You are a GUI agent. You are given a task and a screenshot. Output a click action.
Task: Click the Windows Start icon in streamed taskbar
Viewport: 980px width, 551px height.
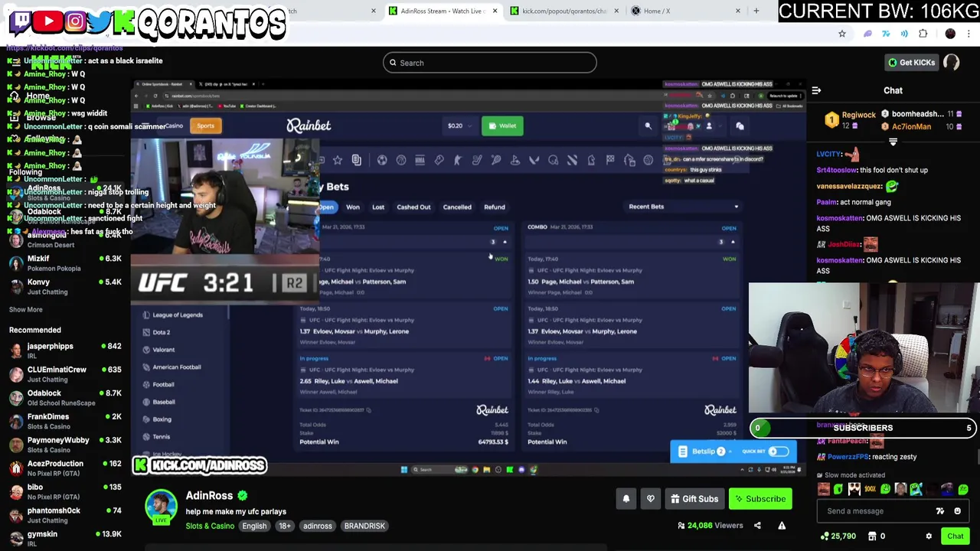404,470
